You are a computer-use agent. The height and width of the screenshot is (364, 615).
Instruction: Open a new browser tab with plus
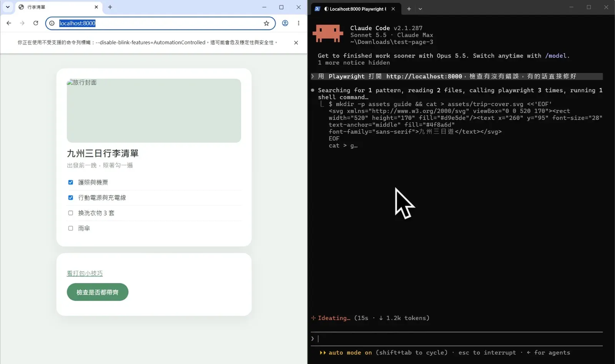(110, 7)
